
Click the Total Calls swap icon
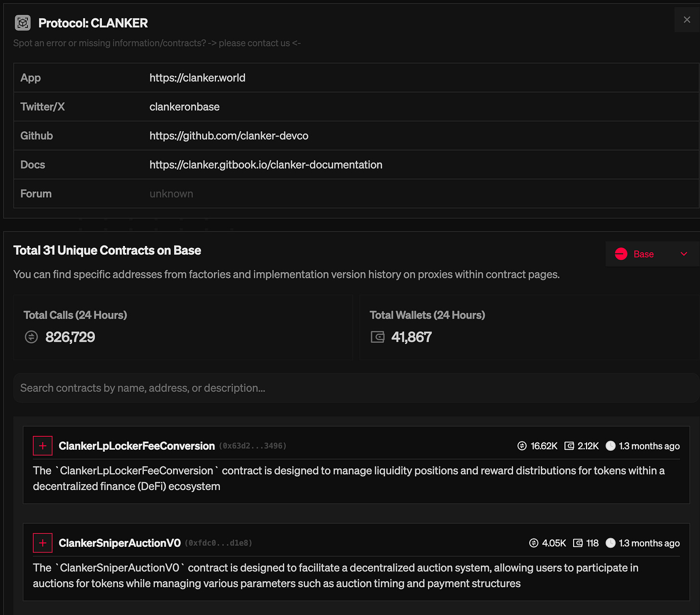tap(31, 337)
